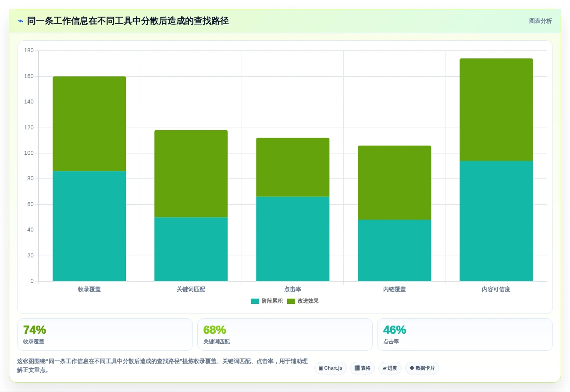Click the teal 内容可信度 bar segment
Viewport: 570px width, 392px height.
(496, 221)
